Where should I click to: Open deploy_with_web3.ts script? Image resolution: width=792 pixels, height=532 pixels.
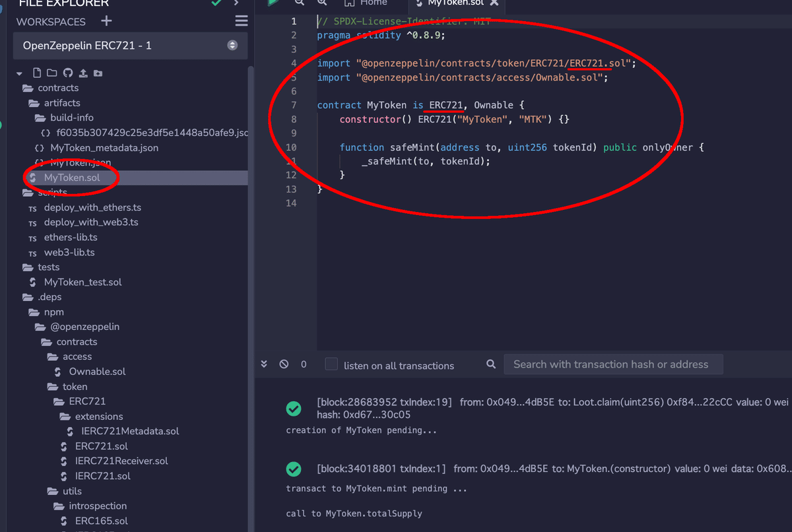pyautogui.click(x=91, y=222)
